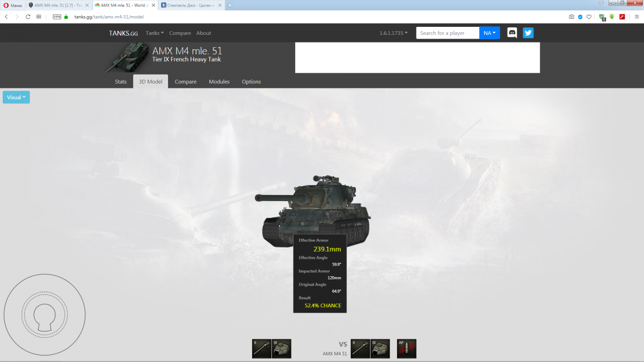The image size is (644, 362).
Task: Open the 1.6.1.1735 version dropdown
Action: coord(393,33)
